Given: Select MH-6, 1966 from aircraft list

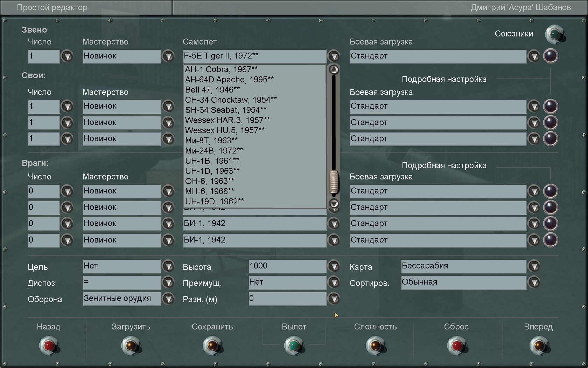Looking at the screenshot, I should pos(255,191).
